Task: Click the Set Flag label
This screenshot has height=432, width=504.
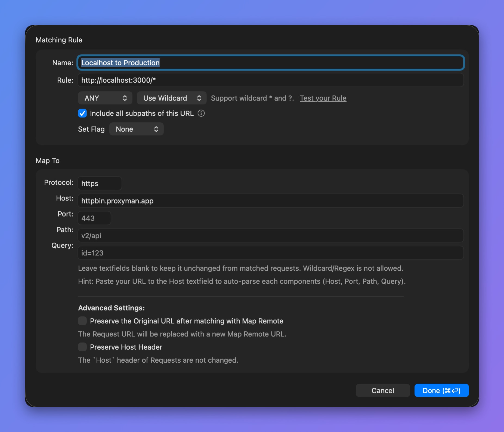Action: (91, 129)
